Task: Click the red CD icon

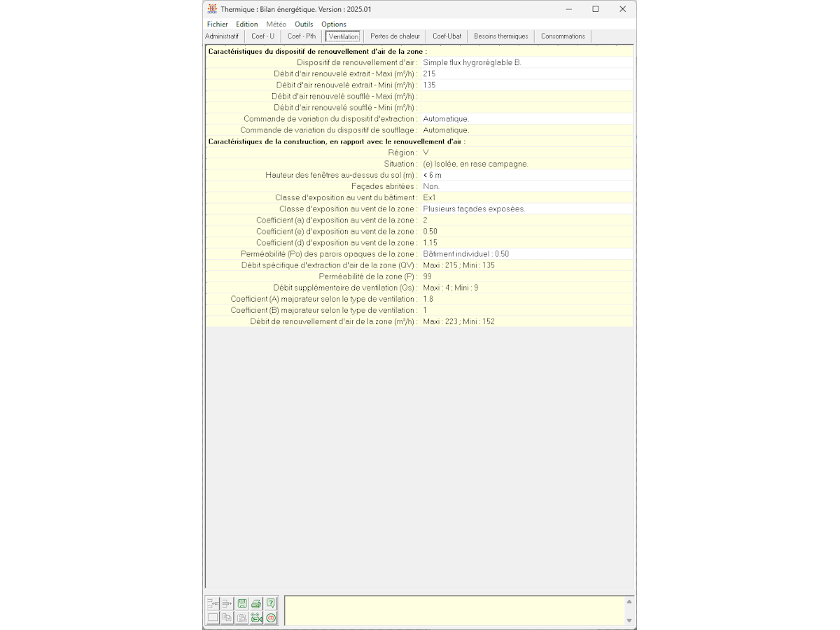Action: (x=271, y=618)
